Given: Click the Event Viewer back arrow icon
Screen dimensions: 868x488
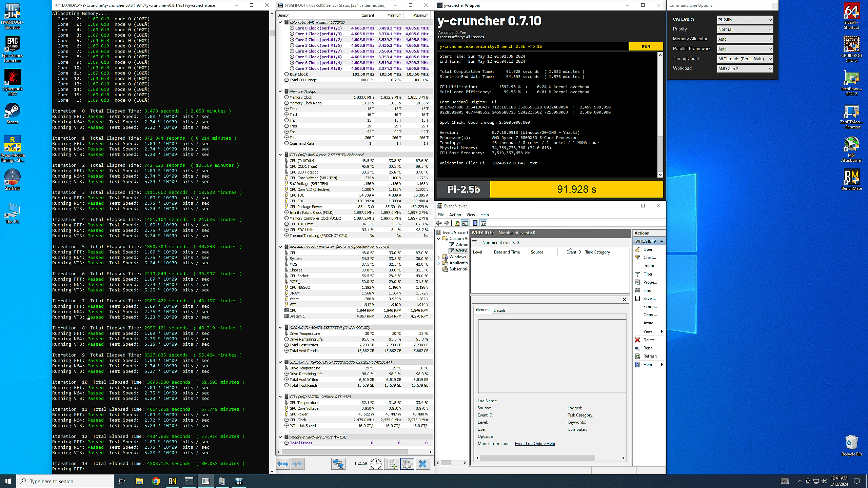Looking at the screenshot, I should tap(439, 223).
